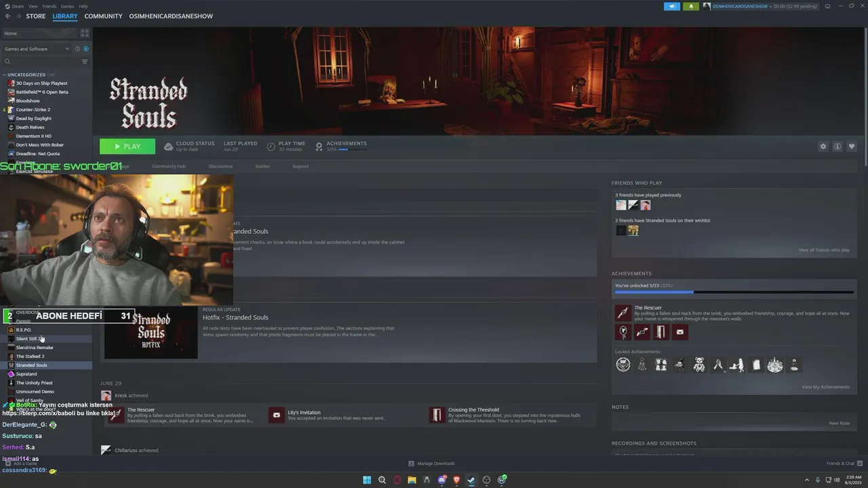Screen dimensions: 868x488
Task: Open View My Achievements link
Action: (825, 387)
